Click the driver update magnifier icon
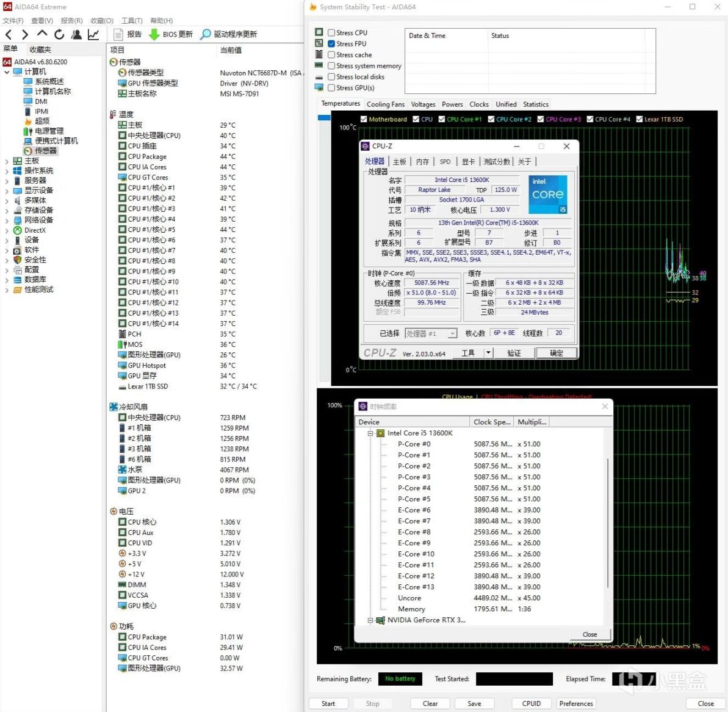 [206, 35]
